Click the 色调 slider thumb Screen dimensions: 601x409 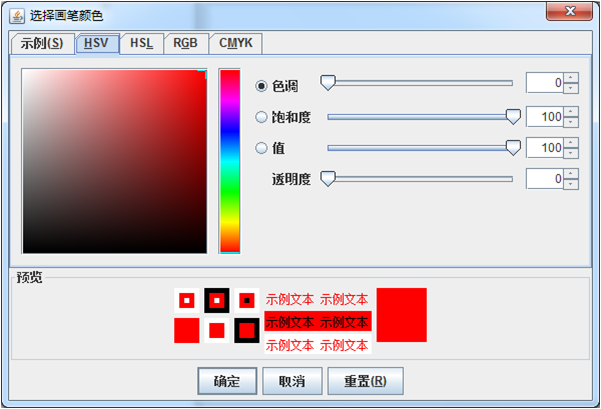pyautogui.click(x=328, y=83)
